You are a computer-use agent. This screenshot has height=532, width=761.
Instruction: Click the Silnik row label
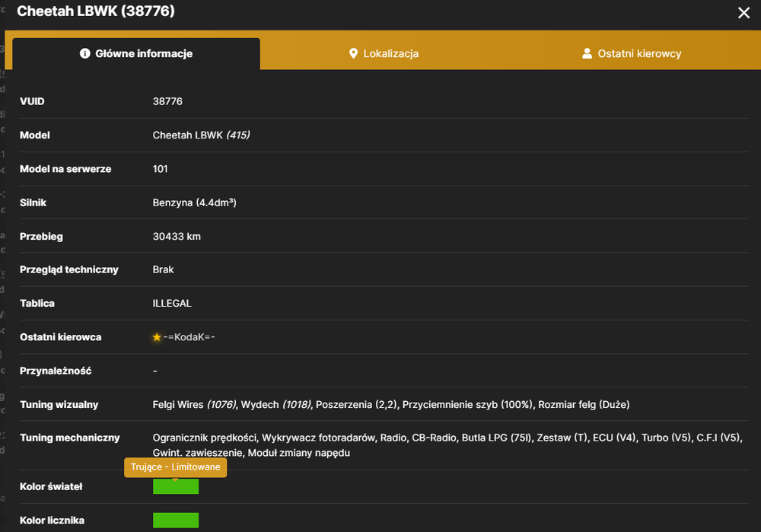coord(33,202)
